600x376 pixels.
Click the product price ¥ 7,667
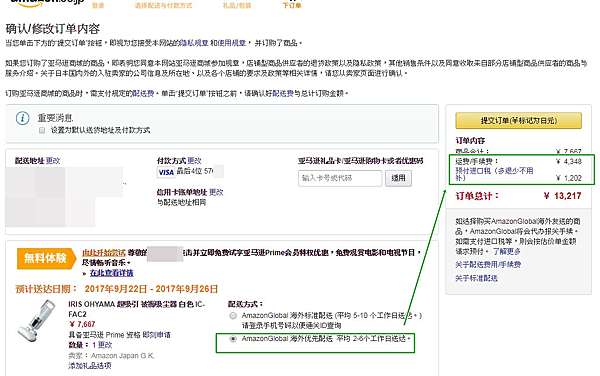82,324
